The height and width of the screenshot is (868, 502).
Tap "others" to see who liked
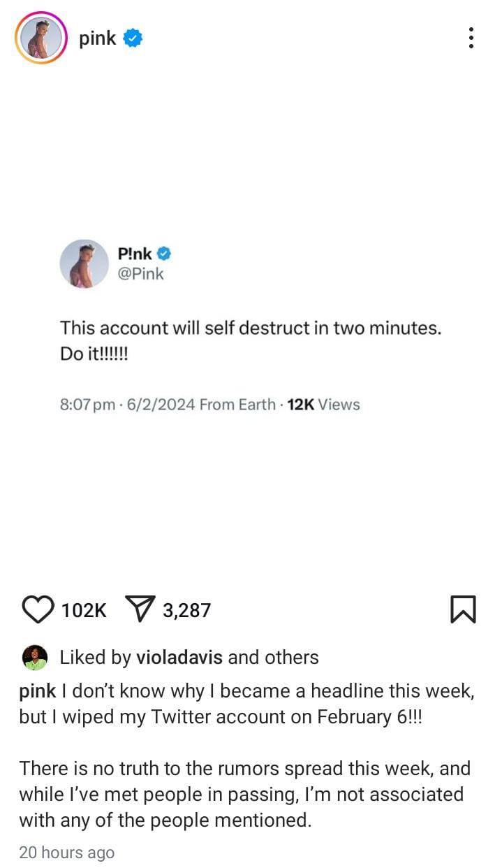(291, 658)
